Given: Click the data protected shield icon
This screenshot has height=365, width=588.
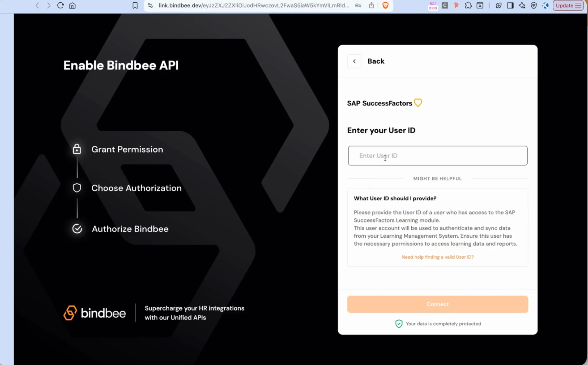Looking at the screenshot, I should click(399, 324).
